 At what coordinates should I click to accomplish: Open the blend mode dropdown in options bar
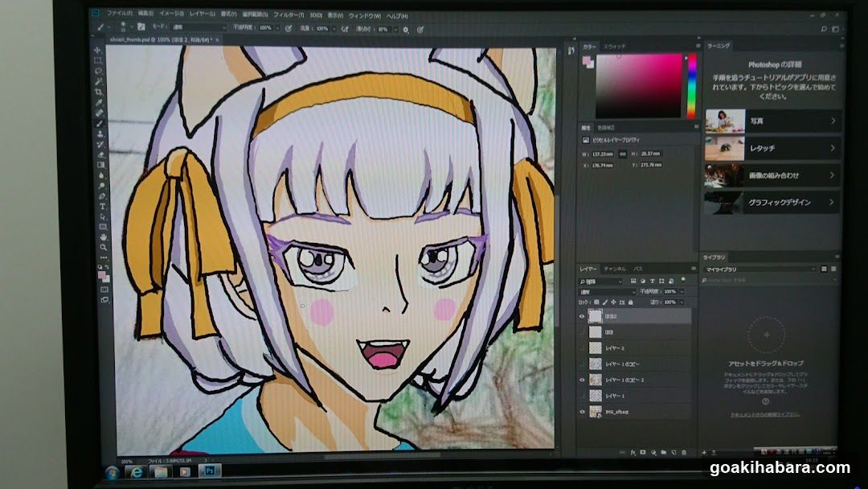199,27
